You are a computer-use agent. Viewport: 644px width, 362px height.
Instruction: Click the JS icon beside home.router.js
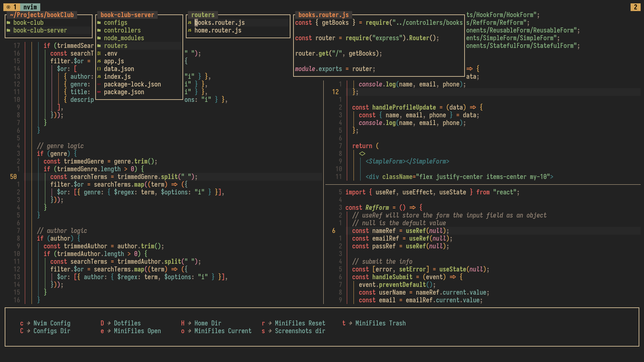[x=190, y=31]
